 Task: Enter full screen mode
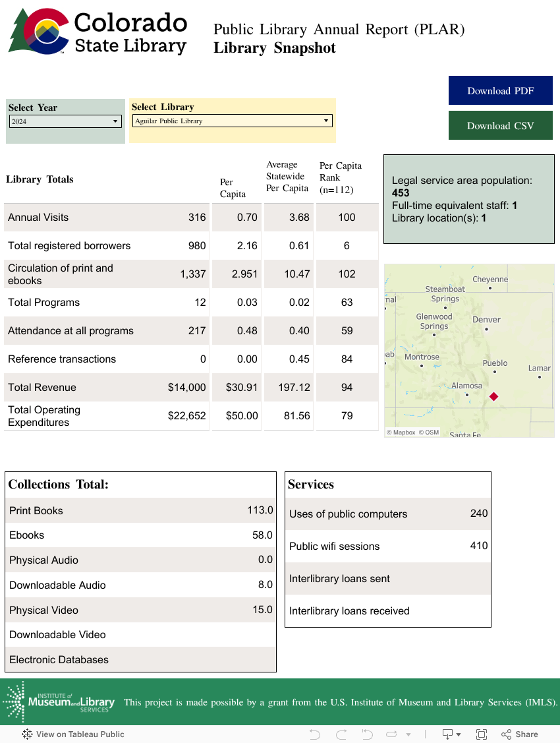(x=482, y=734)
